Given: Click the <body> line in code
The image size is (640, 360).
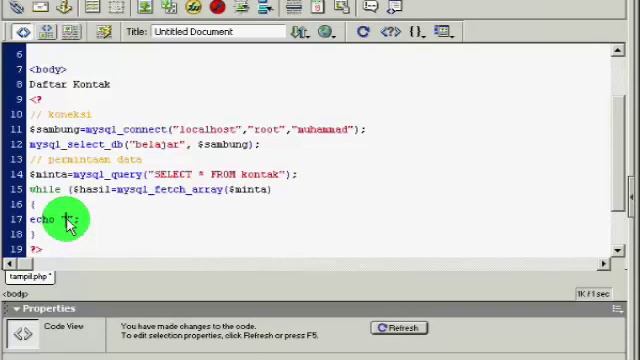Looking at the screenshot, I should pos(48,69).
